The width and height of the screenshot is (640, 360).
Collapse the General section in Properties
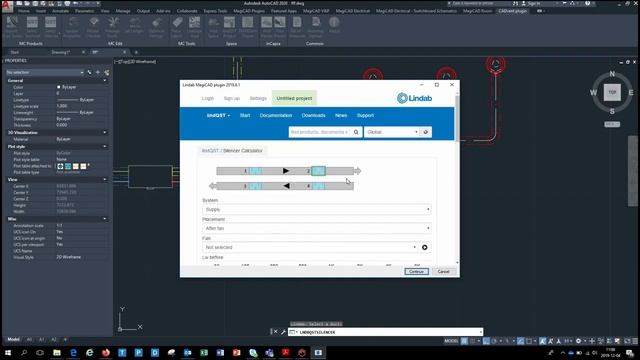[105, 80]
